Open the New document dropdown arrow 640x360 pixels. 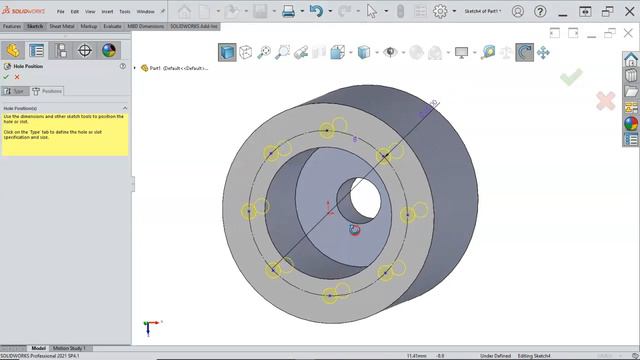coord(218,11)
